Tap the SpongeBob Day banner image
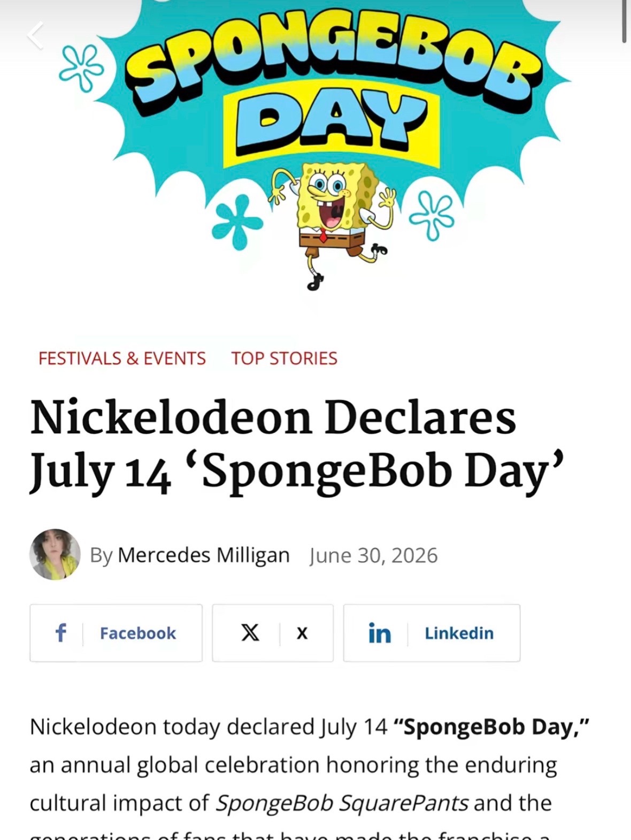631x840 pixels. [315, 144]
